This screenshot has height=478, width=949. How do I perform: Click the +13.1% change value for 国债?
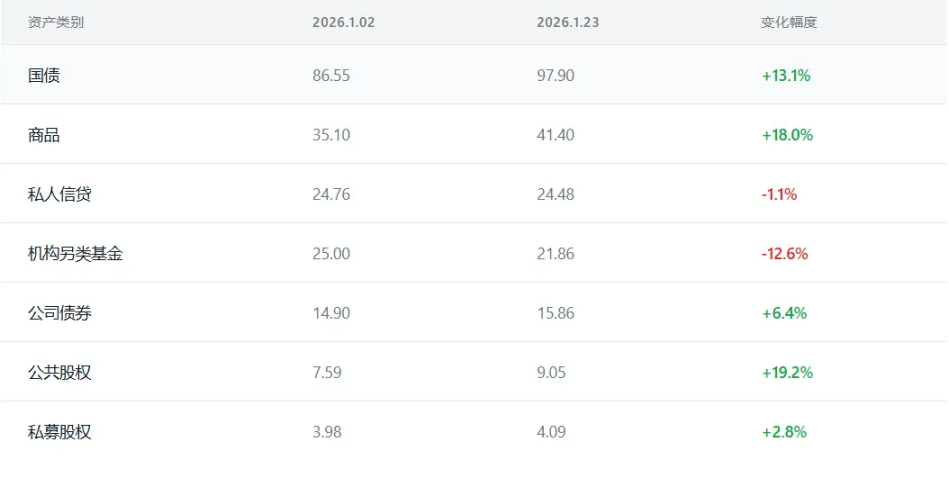(x=785, y=75)
